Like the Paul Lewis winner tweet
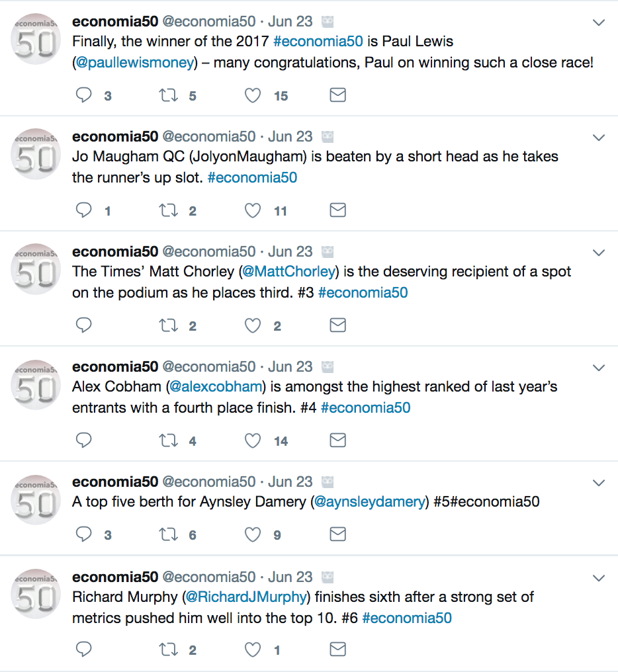 coord(253,96)
